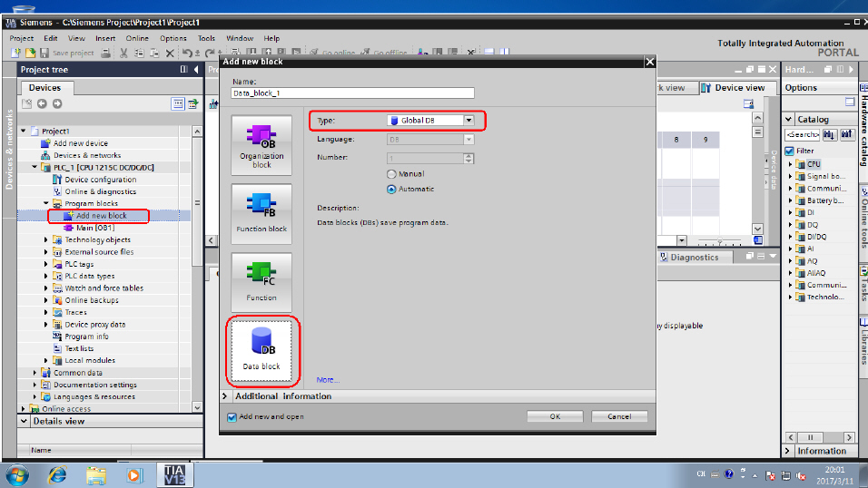The height and width of the screenshot is (488, 868).
Task: Select Main [OB1] in project tree
Action: (95, 228)
